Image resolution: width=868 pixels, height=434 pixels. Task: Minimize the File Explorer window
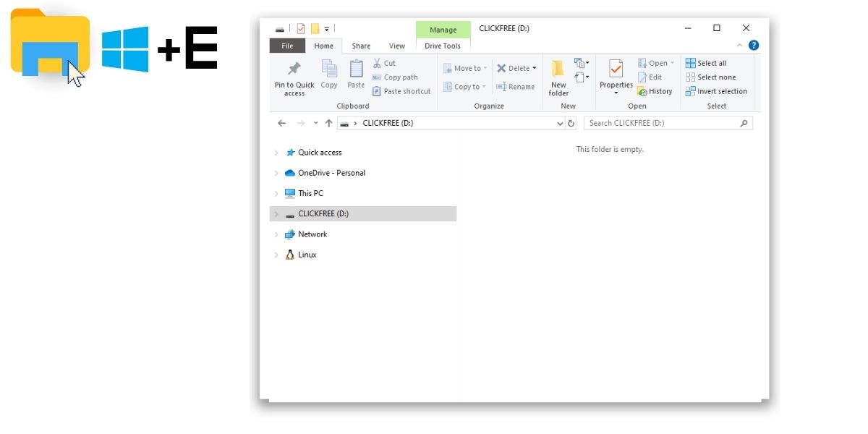click(x=687, y=28)
